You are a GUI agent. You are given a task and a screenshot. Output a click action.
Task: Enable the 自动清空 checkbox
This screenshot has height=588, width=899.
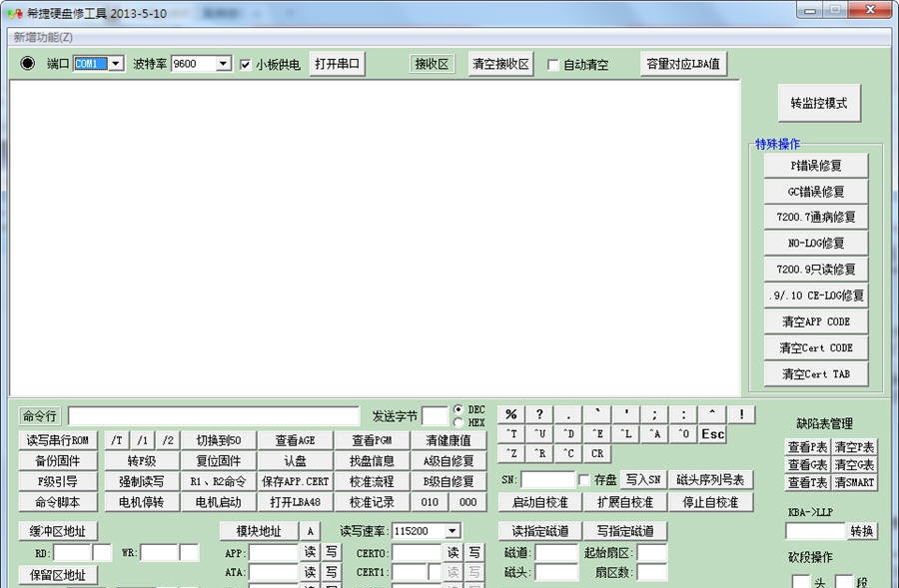click(x=553, y=65)
